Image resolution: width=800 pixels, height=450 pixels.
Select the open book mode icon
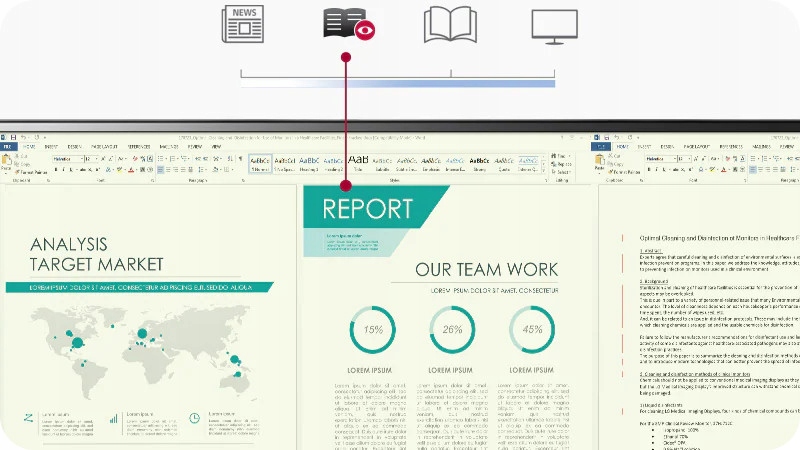(x=451, y=23)
